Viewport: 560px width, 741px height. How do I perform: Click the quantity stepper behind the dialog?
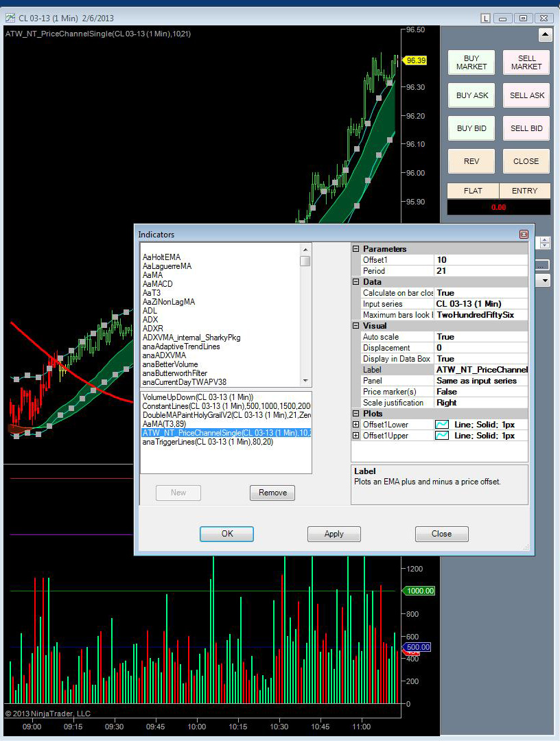point(544,243)
